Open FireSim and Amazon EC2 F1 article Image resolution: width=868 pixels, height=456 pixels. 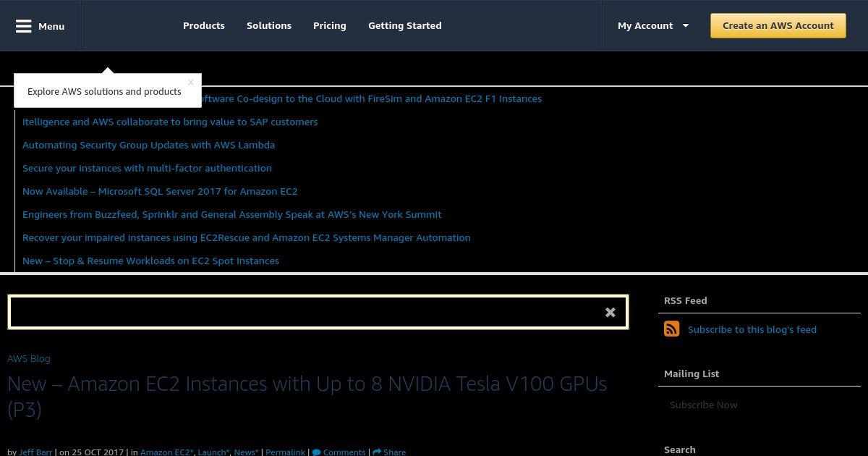pos(372,98)
